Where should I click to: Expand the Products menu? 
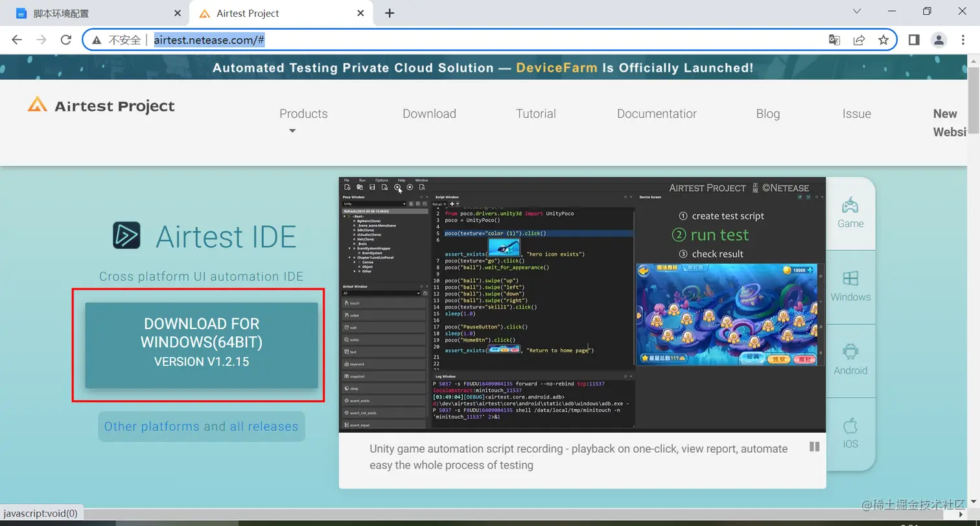[303, 120]
